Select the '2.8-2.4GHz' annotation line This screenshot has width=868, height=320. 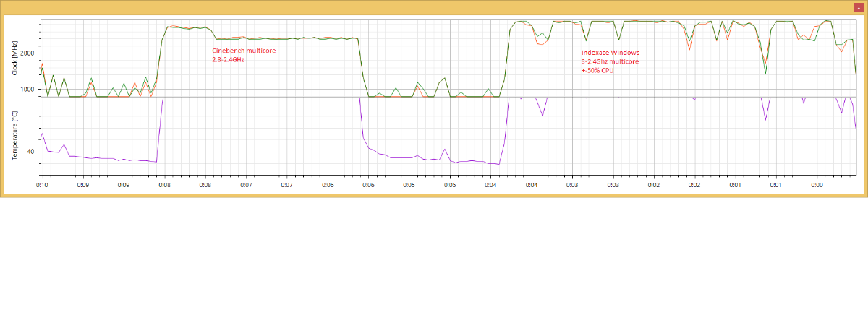coord(228,60)
